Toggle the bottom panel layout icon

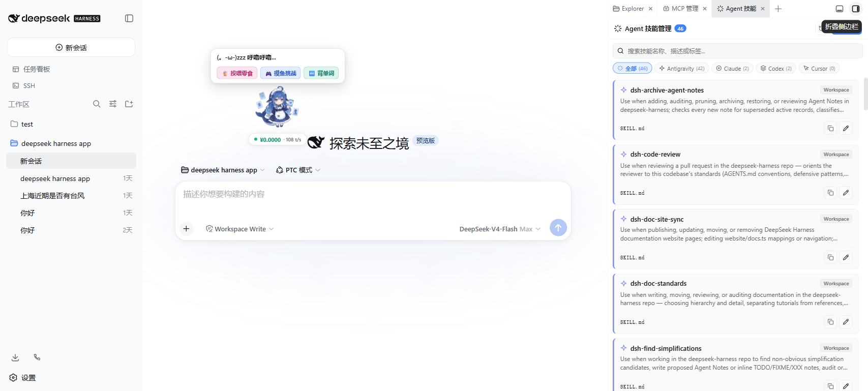tap(840, 9)
